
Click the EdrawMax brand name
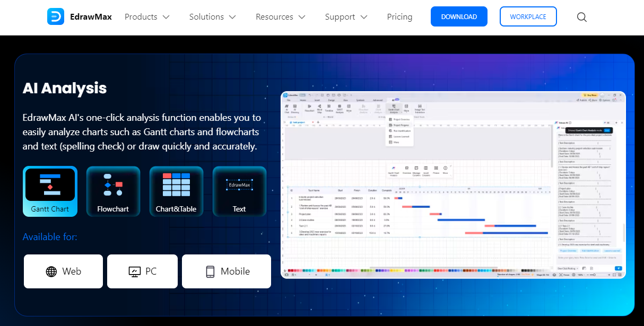coord(91,17)
